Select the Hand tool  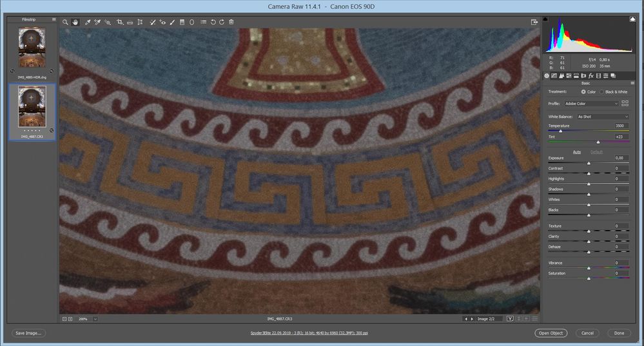75,22
